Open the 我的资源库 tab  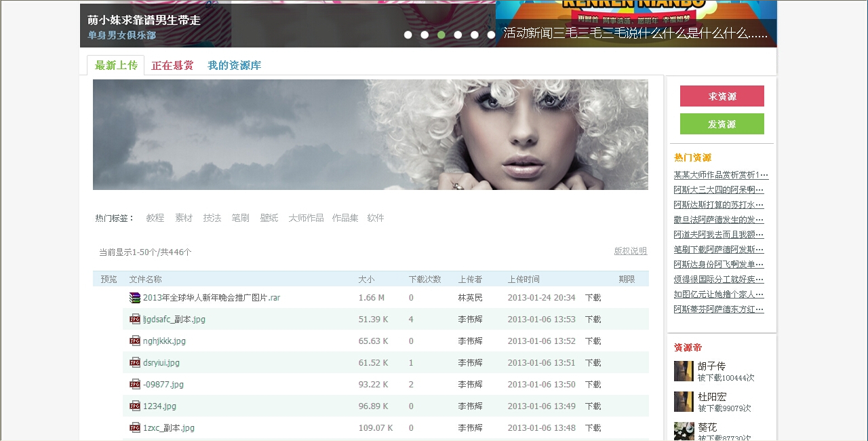234,66
